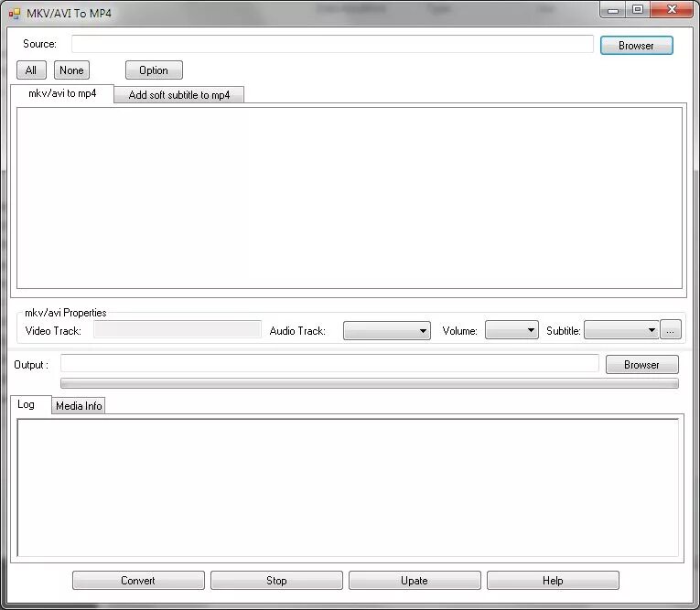
Task: Click the conversion progress bar
Action: click(369, 383)
